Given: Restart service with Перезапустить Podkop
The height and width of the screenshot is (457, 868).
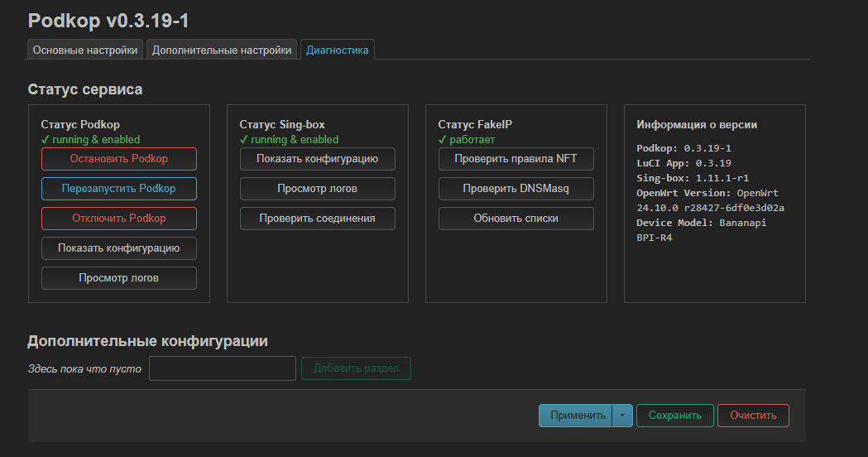Looking at the screenshot, I should 119,189.
